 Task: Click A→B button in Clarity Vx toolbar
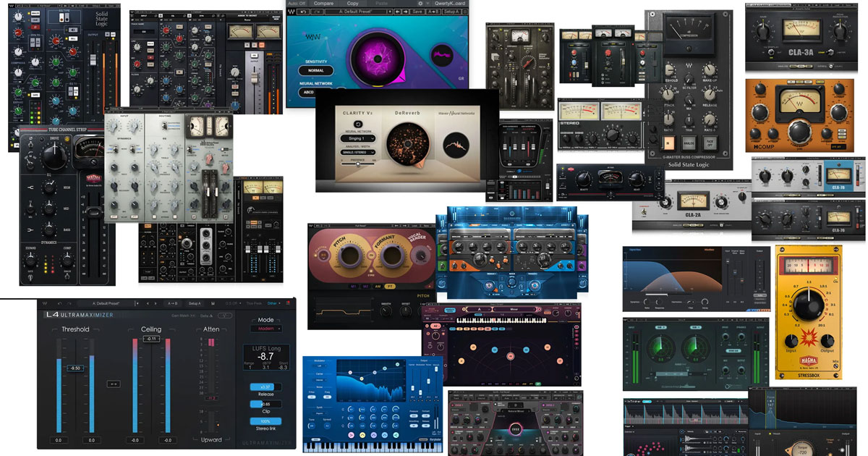click(x=433, y=12)
